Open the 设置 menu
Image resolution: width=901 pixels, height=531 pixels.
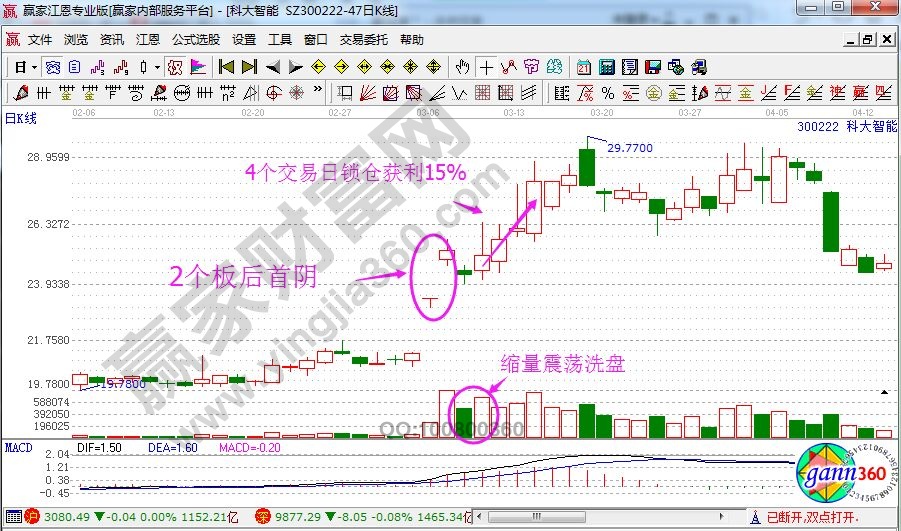244,40
